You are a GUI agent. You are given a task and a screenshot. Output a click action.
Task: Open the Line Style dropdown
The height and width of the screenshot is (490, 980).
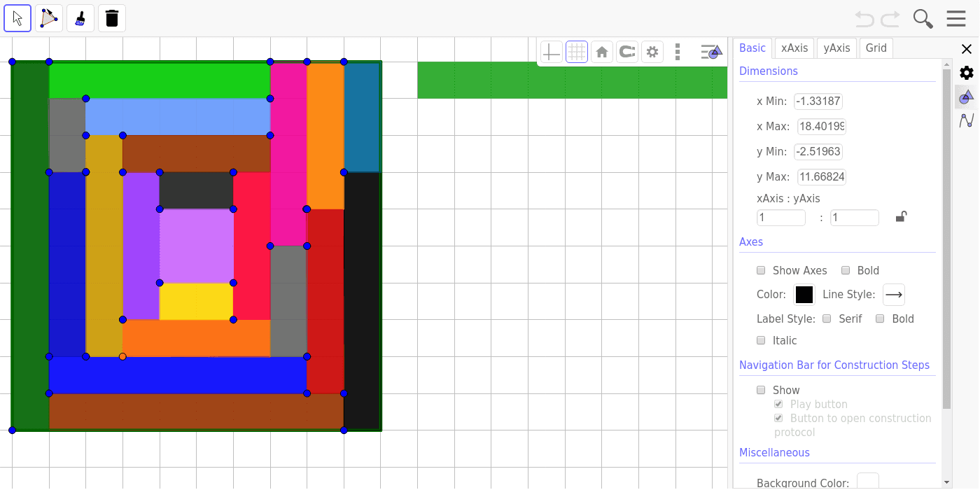(x=894, y=295)
